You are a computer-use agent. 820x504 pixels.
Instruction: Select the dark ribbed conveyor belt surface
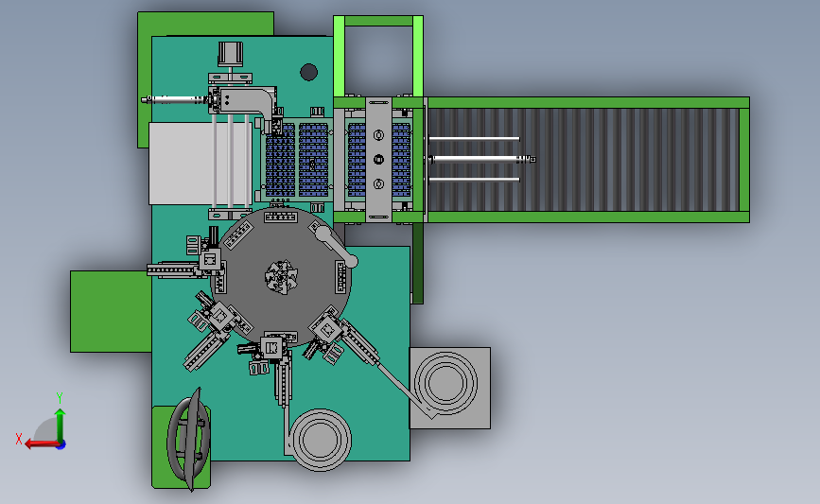click(584, 160)
